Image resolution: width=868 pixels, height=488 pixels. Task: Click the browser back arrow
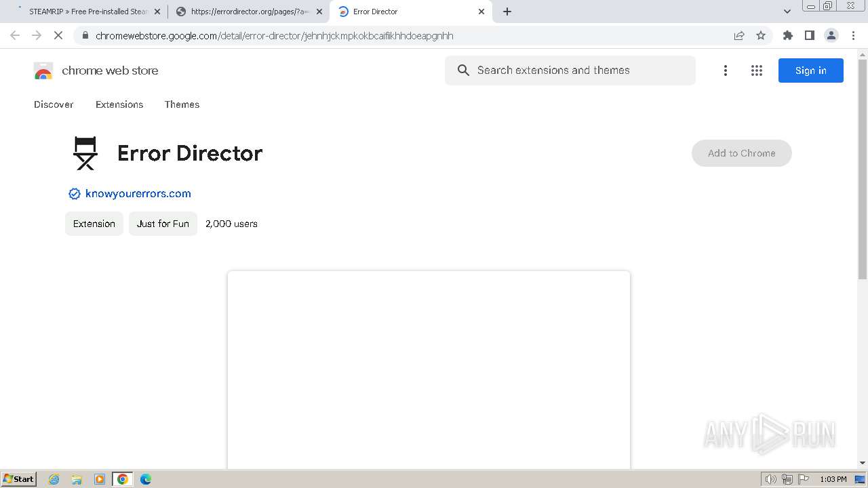pos(15,35)
